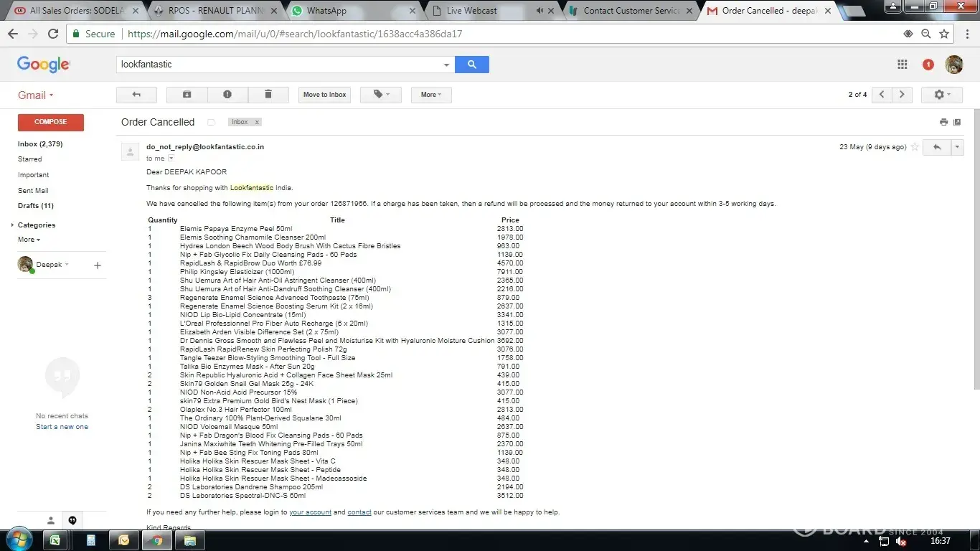This screenshot has width=980, height=551.
Task: Open more reply options dropdown arrow
Action: click(x=956, y=147)
